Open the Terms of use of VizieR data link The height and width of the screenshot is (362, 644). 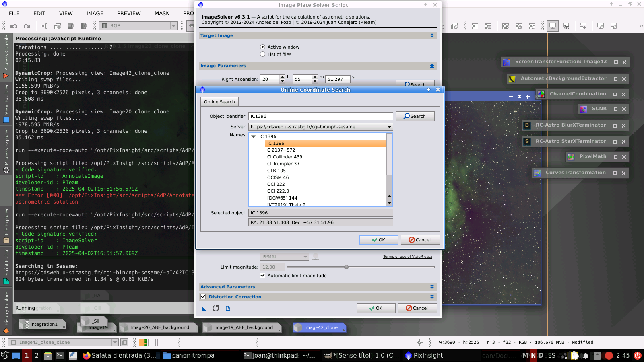(407, 257)
